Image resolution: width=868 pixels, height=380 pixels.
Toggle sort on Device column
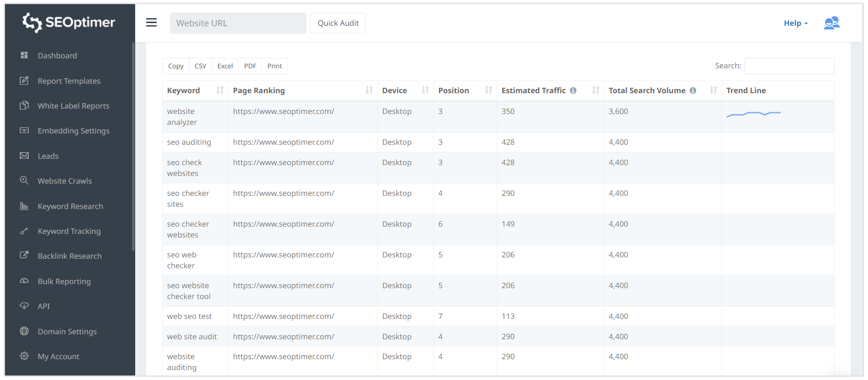coord(425,90)
